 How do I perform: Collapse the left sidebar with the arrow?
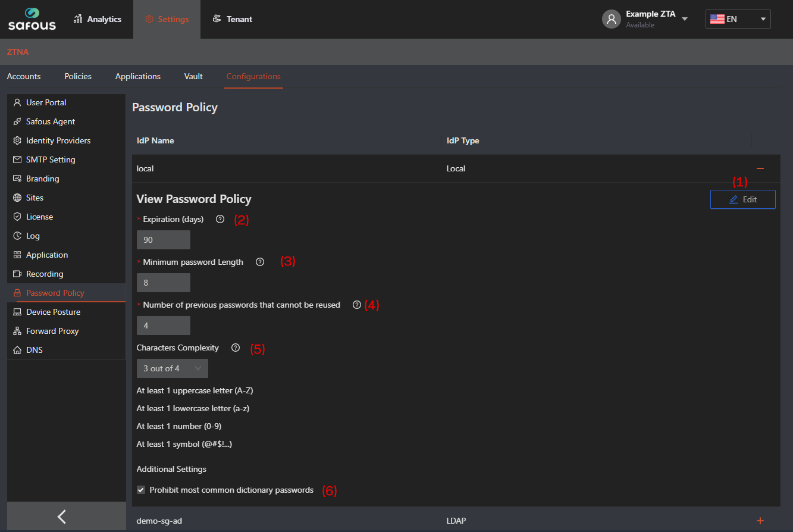pos(61,516)
